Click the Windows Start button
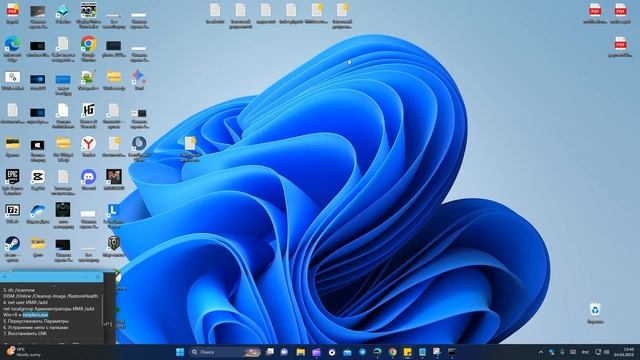 (x=180, y=352)
